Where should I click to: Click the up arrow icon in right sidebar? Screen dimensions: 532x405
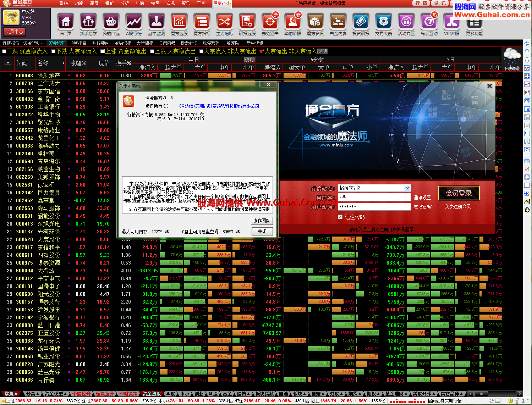pyautogui.click(x=527, y=51)
